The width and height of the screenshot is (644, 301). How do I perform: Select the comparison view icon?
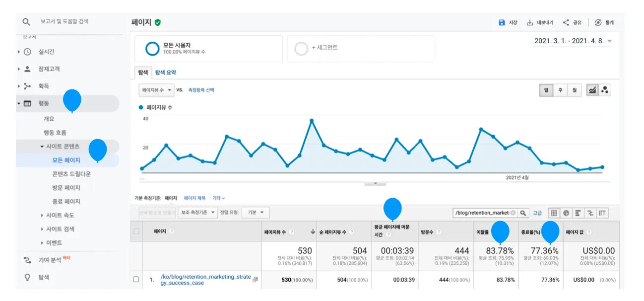590,213
